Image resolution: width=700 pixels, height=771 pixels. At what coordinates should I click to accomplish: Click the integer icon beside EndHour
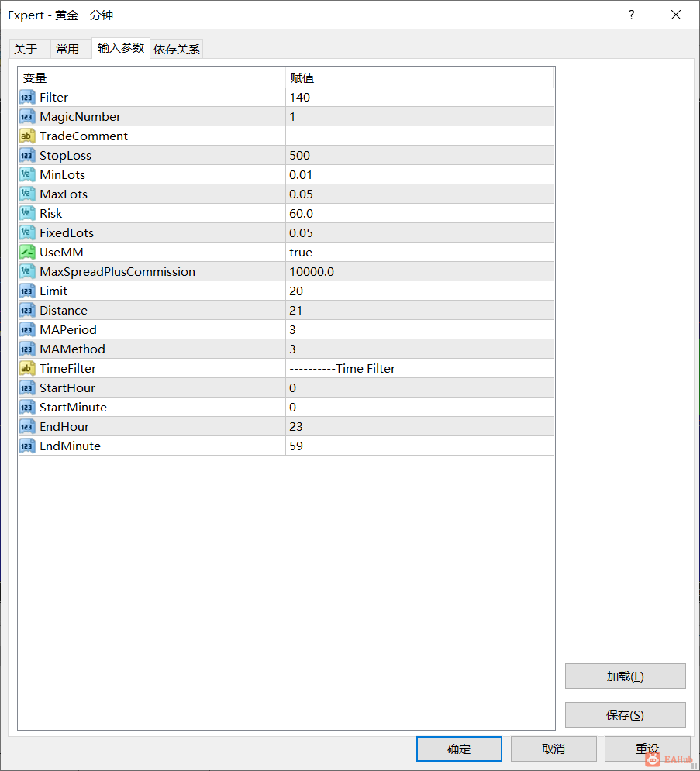coord(27,427)
